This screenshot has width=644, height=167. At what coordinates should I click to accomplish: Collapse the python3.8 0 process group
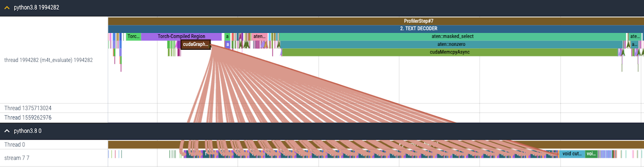7,131
